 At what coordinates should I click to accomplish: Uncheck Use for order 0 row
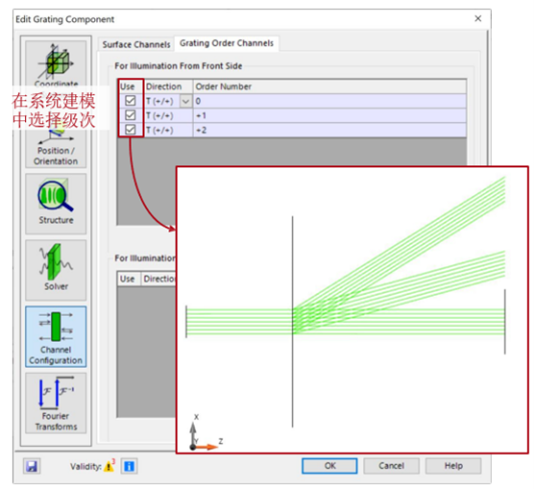[x=130, y=100]
